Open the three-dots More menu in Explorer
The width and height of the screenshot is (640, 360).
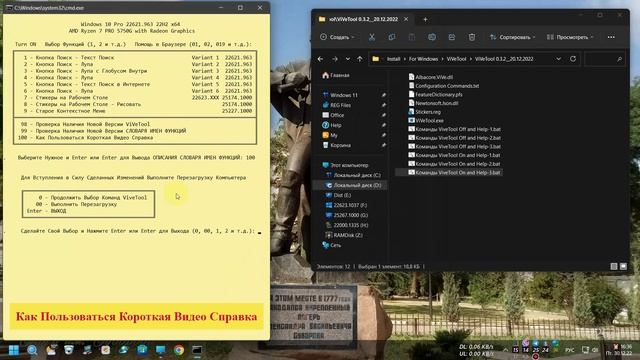coord(611,37)
